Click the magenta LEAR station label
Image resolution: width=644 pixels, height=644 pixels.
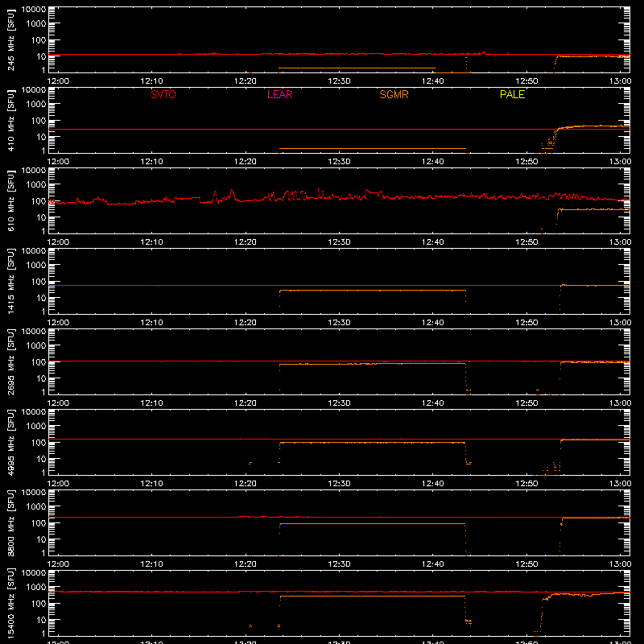[x=279, y=94]
